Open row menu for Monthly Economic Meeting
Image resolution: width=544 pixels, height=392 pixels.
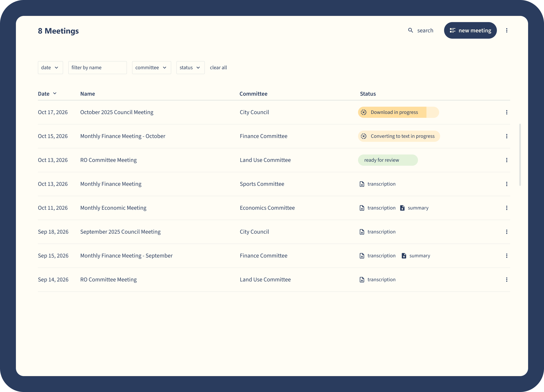[x=507, y=208]
